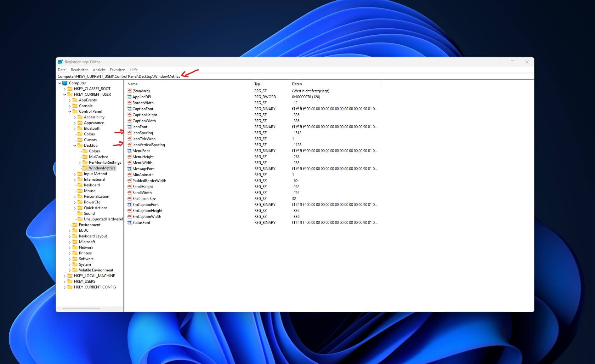Open the Datei menu
The width and height of the screenshot is (595, 364).
[62, 70]
